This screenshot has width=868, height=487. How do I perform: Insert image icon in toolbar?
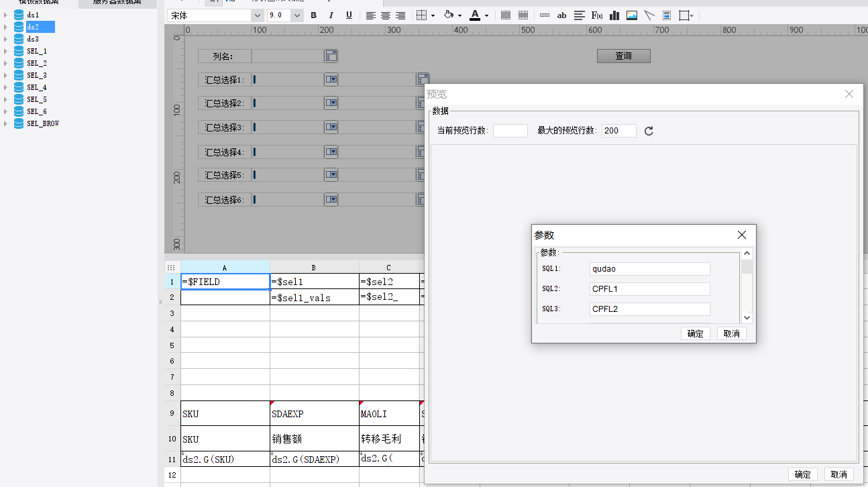632,15
